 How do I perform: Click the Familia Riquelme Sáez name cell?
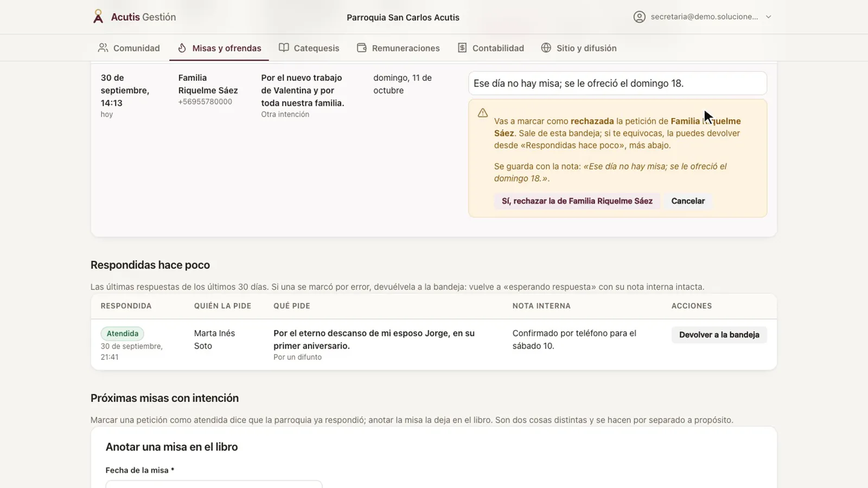(208, 84)
